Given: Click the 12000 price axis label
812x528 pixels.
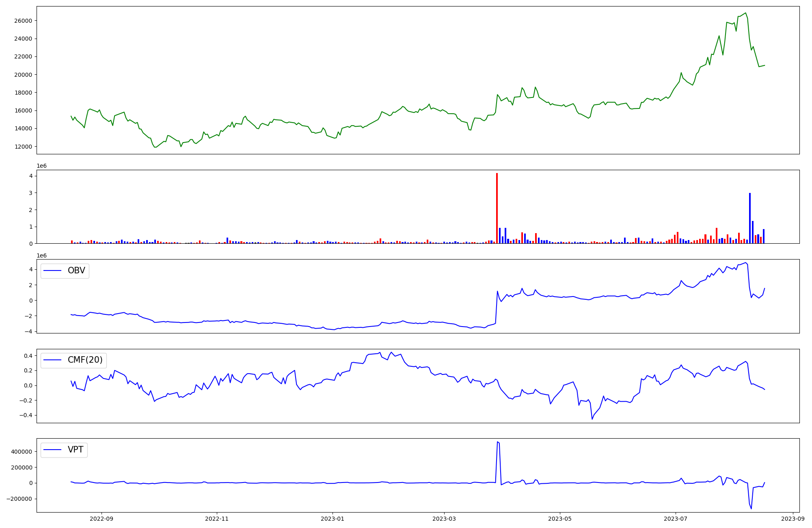Looking at the screenshot, I should 24,147.
